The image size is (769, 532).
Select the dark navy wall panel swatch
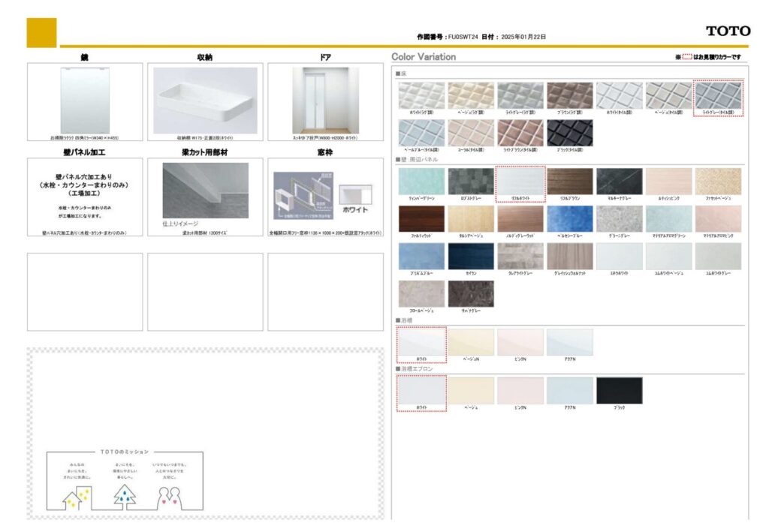click(471, 256)
